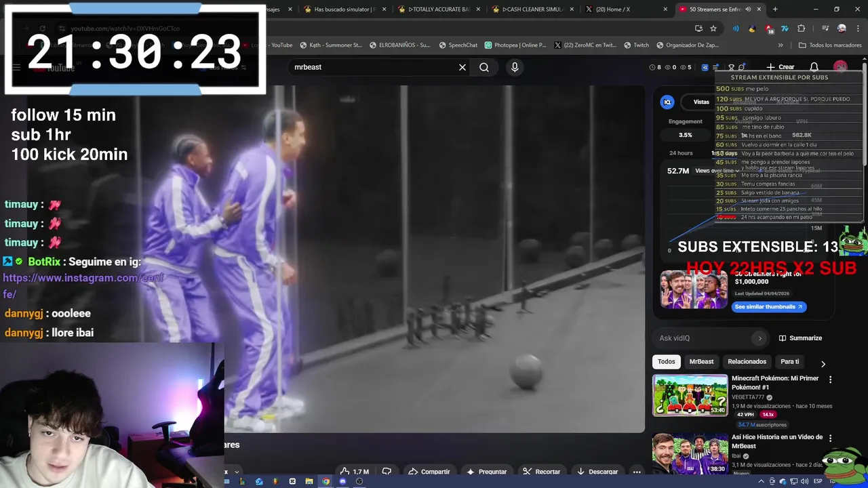Mute the 50 Streamers tab audio

pyautogui.click(x=748, y=9)
